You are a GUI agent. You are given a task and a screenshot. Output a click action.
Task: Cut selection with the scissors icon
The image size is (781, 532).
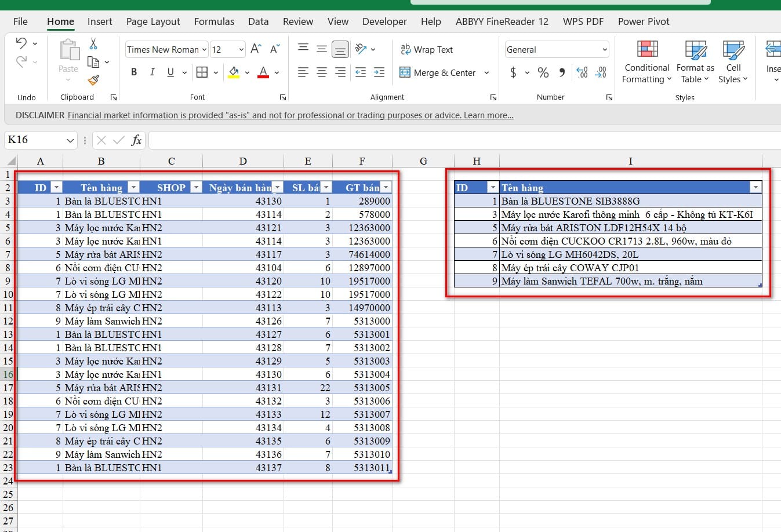click(93, 43)
